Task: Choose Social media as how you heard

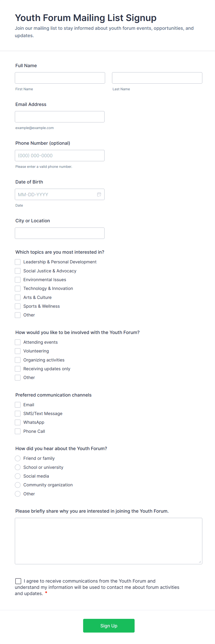Action: point(18,476)
